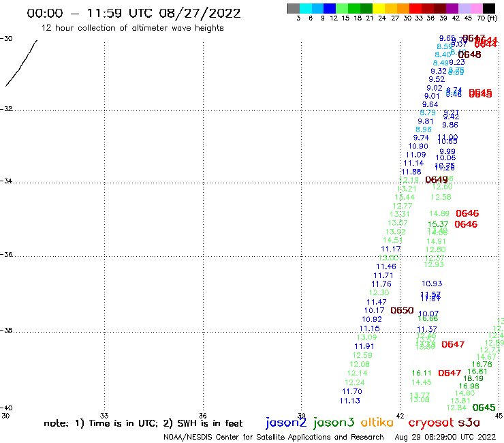Click the dark red time marker 0650
Screen dimensions: 504x443
(402, 311)
